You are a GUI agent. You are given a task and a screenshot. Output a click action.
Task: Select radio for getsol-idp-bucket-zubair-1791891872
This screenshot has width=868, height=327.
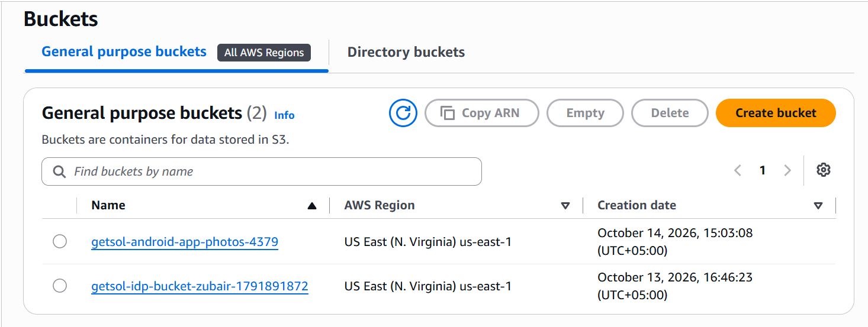point(60,286)
